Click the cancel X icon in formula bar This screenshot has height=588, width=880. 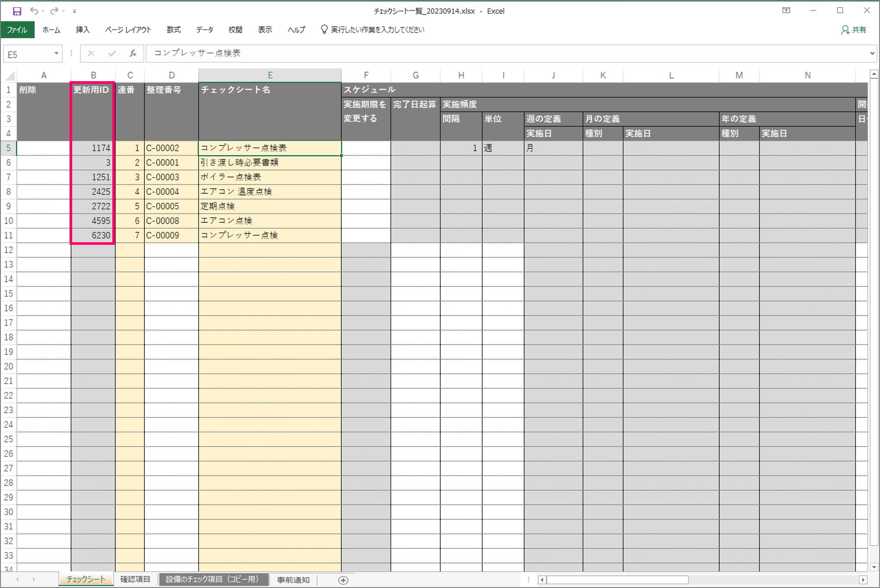pos(91,54)
